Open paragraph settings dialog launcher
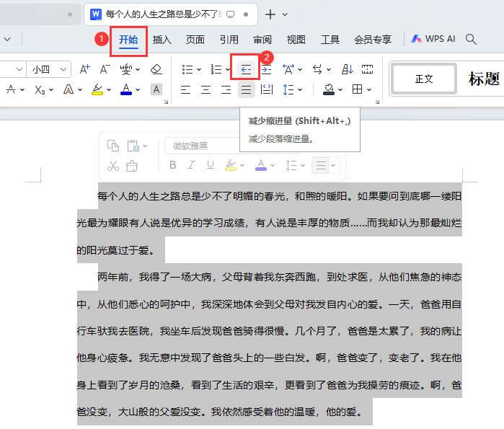 pyautogui.click(x=377, y=102)
